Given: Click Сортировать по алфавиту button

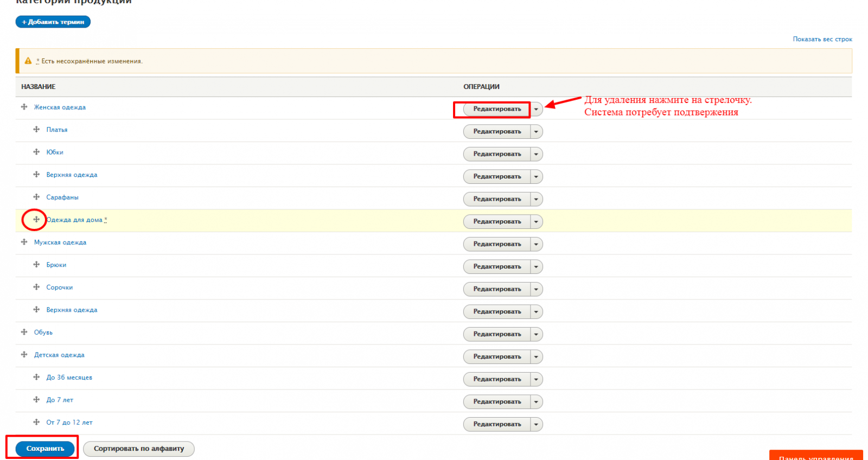Looking at the screenshot, I should click(139, 449).
